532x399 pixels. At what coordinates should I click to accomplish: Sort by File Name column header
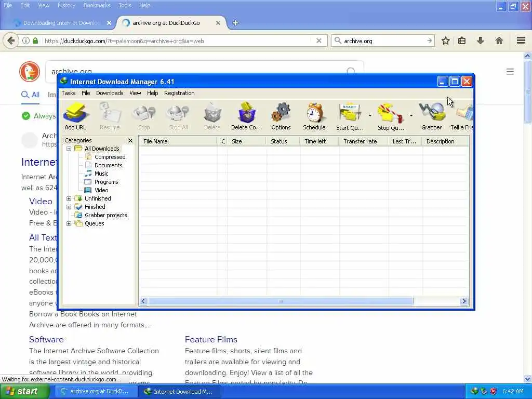pyautogui.click(x=178, y=141)
